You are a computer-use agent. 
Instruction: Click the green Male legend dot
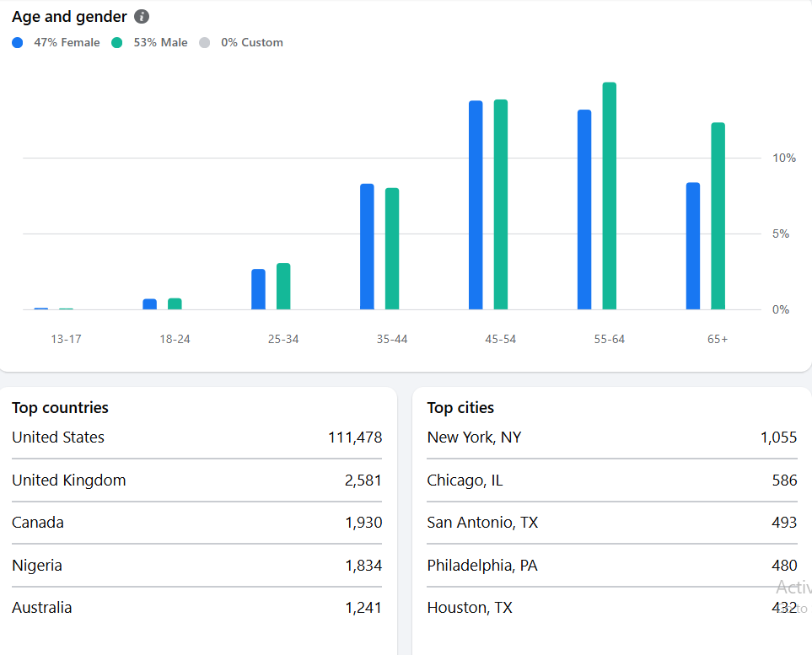tap(117, 42)
